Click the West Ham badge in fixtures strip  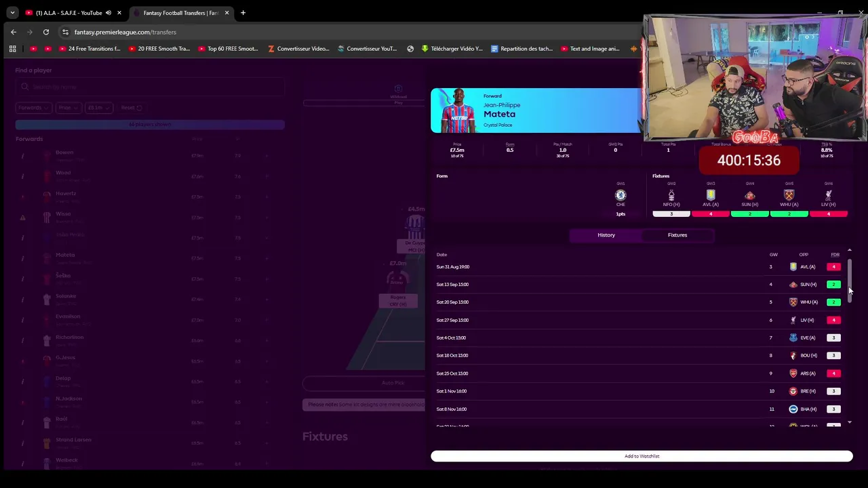click(789, 195)
